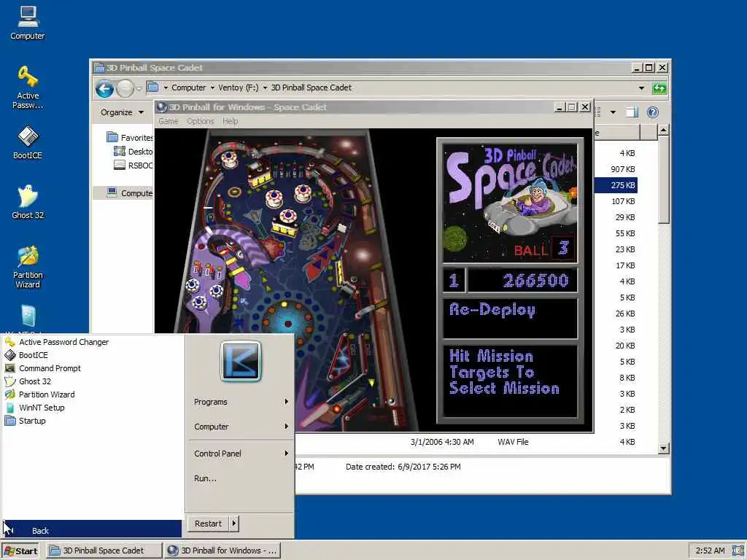The height and width of the screenshot is (560, 747).
Task: Select RSBOO item in navigation pane
Action: 133,166
